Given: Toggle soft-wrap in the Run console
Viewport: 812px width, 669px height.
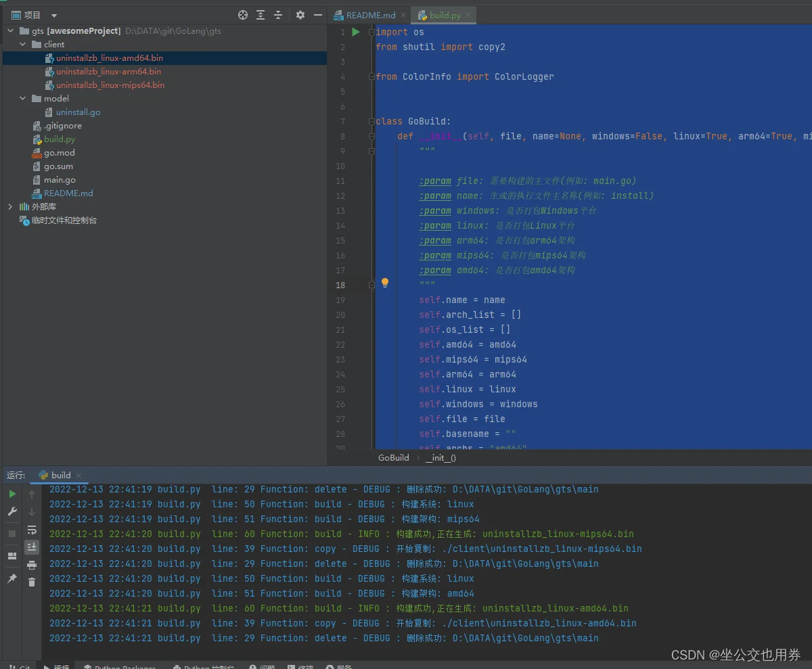Looking at the screenshot, I should [32, 530].
